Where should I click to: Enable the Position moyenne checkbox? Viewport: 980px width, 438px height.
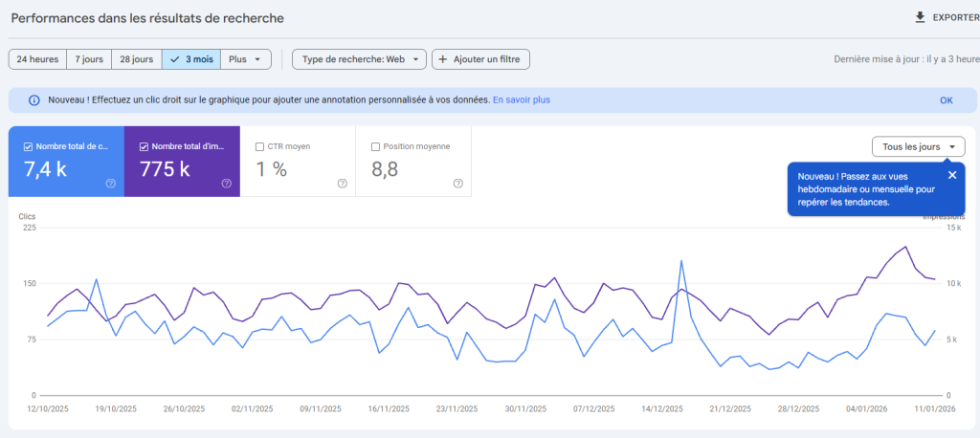click(x=375, y=147)
